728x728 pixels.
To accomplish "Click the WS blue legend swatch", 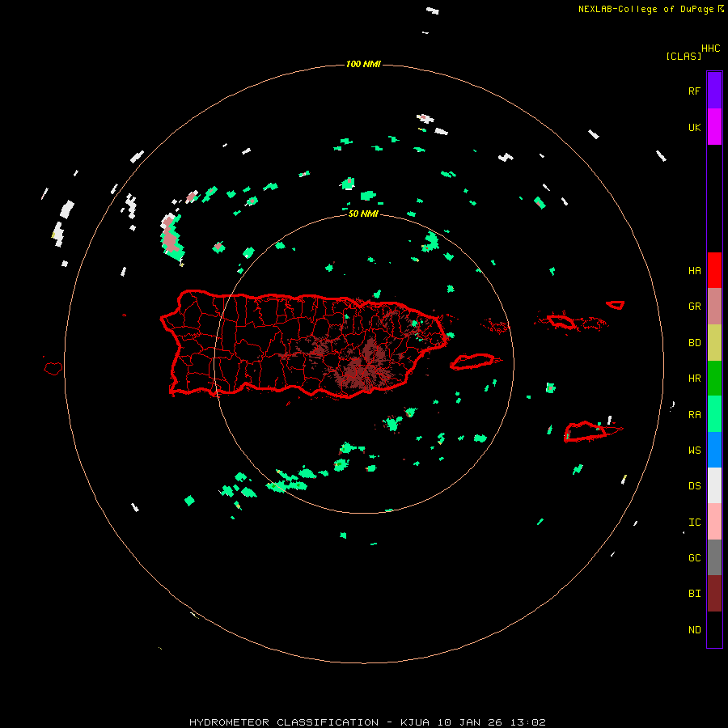I will pos(714,450).
